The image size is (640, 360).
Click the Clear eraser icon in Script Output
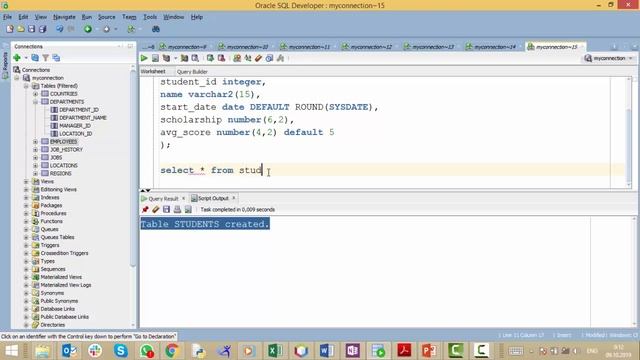click(156, 209)
